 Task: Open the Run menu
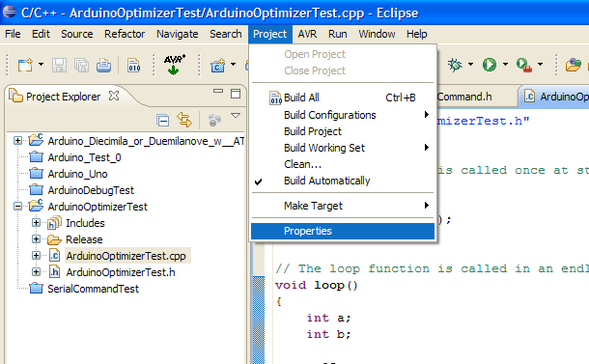(x=337, y=34)
